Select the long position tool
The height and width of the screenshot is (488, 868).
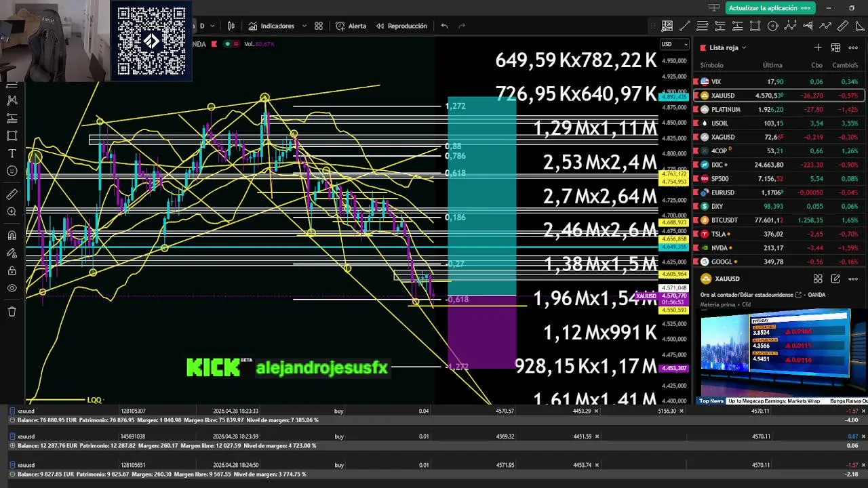[738, 26]
